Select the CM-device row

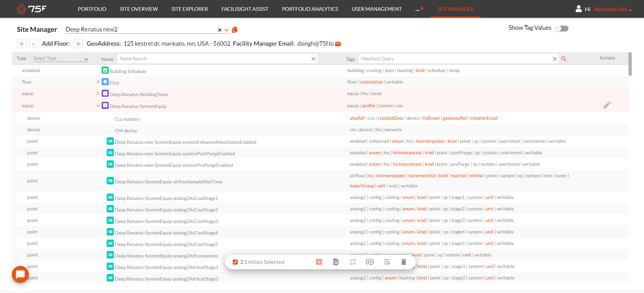pos(323,130)
